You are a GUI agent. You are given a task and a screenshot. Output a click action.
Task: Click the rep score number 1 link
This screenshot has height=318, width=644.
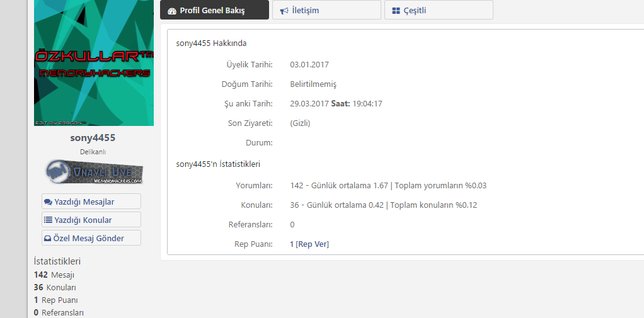pos(292,244)
